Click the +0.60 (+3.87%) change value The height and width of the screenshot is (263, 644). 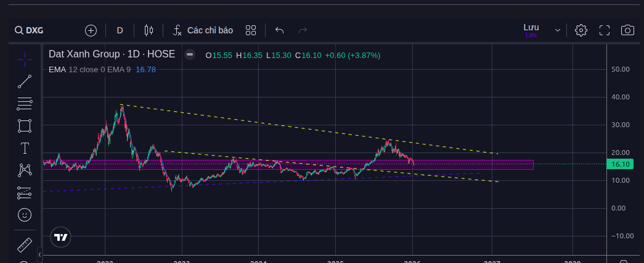point(353,55)
